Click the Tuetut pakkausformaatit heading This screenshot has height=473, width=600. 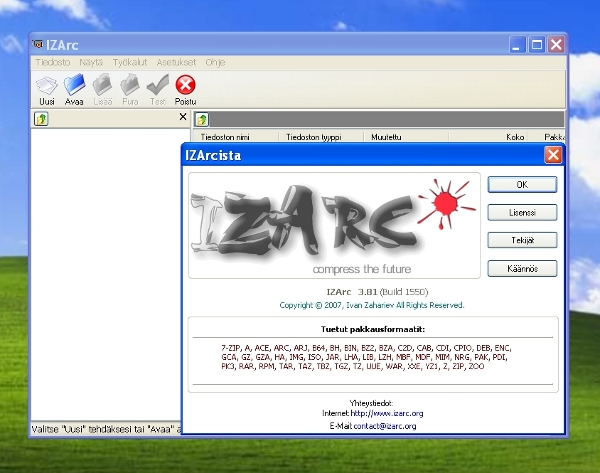tap(373, 329)
